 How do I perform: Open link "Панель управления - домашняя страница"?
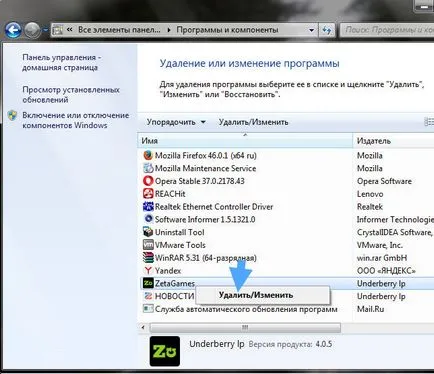[x=62, y=62]
